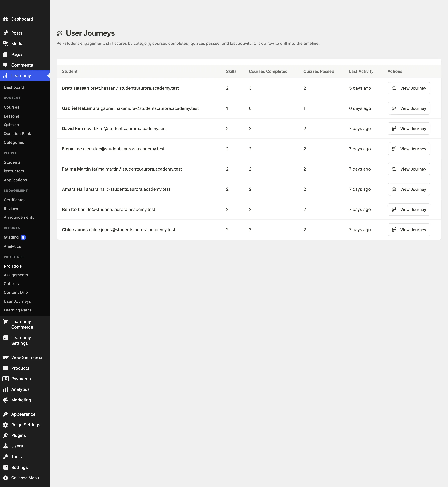Click the Pages icon in sidebar

click(6, 55)
